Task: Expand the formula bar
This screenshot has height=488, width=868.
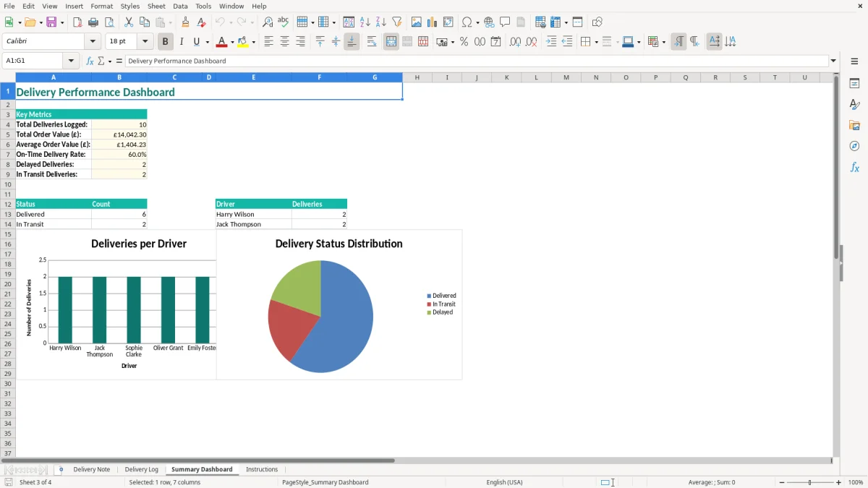Action: 833,61
